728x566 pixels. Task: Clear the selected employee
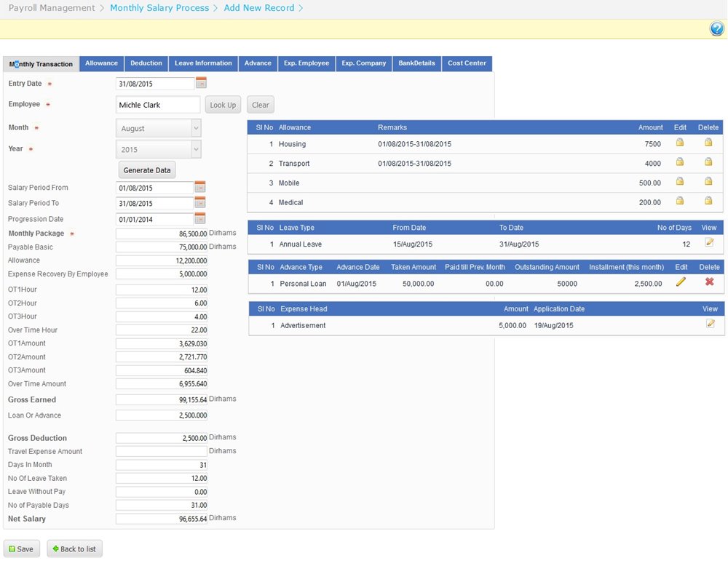tap(261, 105)
